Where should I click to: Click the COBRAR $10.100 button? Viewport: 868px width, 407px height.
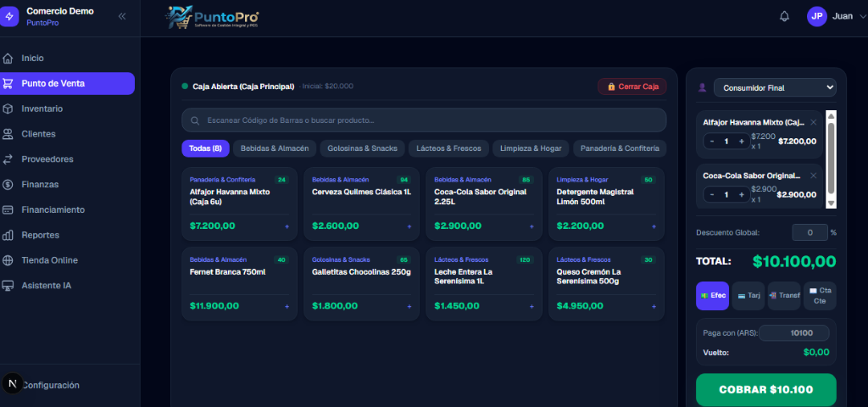766,390
